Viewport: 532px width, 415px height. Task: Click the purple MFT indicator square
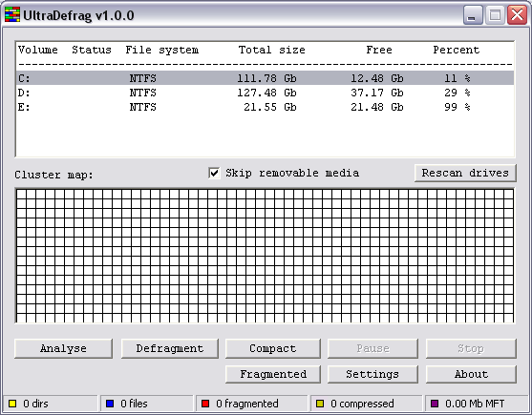tap(435, 404)
